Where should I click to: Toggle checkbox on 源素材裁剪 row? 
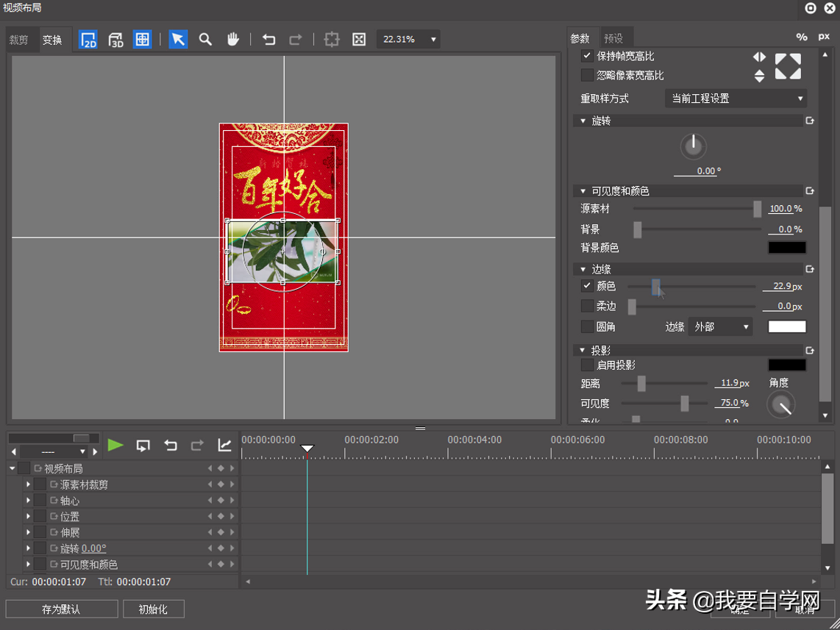[x=40, y=484]
